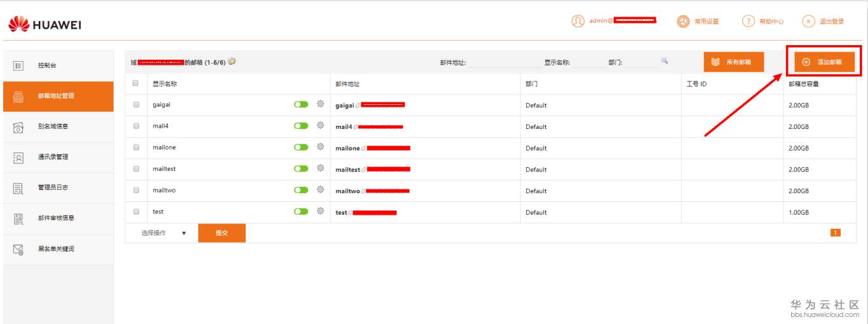Screen dimensions: 868x324
Task: Click the 部门 column header
Action: click(532, 84)
